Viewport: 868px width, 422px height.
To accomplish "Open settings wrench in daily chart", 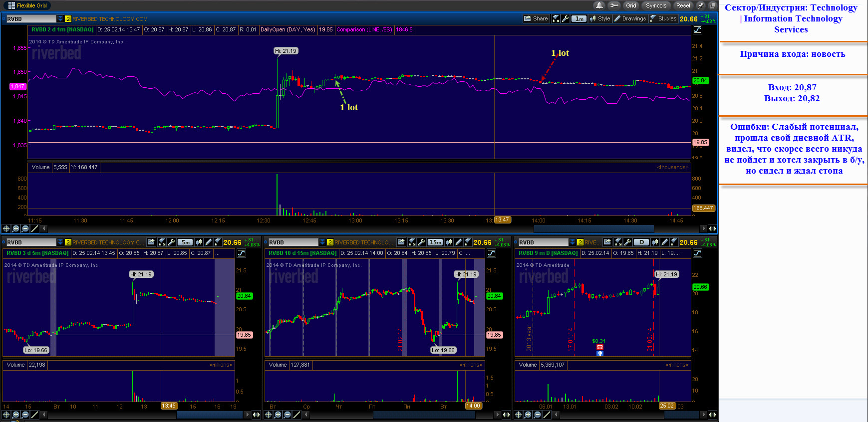I will (627, 242).
